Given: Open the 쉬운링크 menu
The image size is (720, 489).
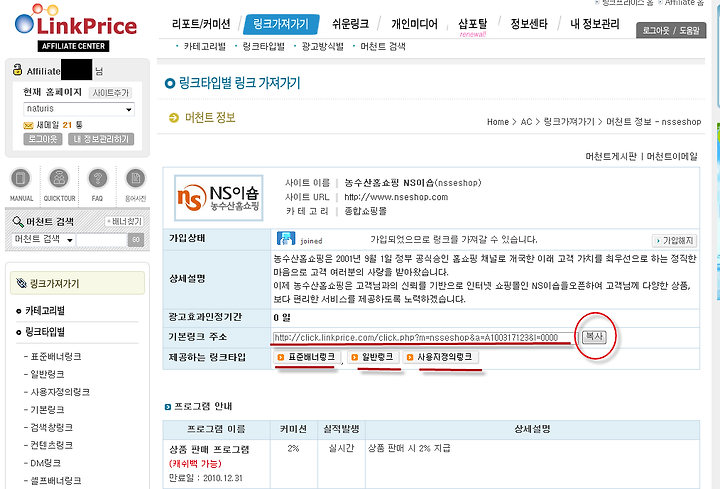Looking at the screenshot, I should coord(350,24).
